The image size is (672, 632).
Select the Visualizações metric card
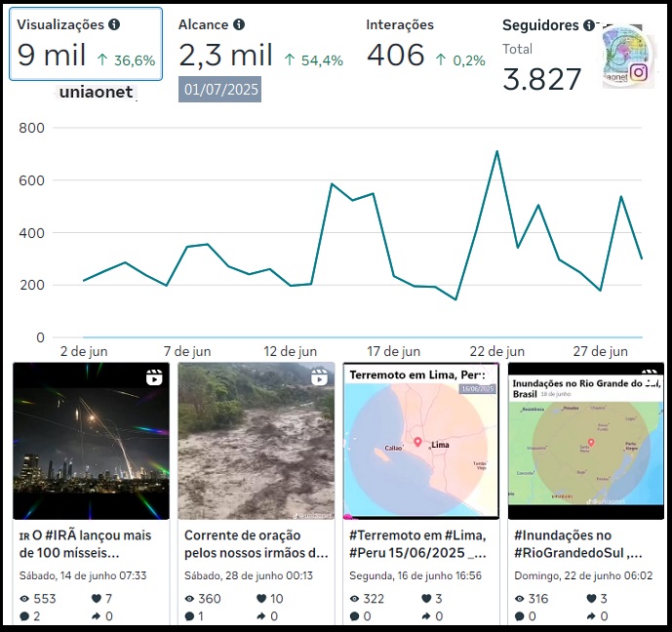tap(88, 45)
